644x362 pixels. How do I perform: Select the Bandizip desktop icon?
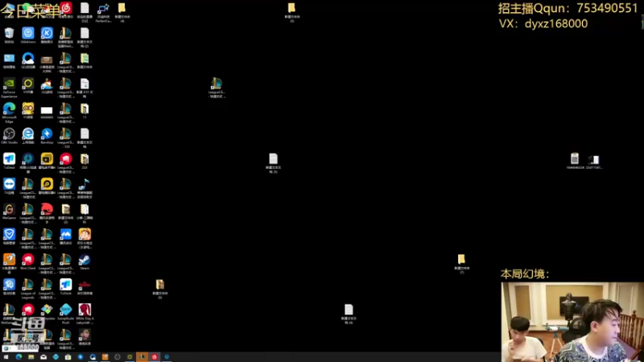click(x=47, y=136)
